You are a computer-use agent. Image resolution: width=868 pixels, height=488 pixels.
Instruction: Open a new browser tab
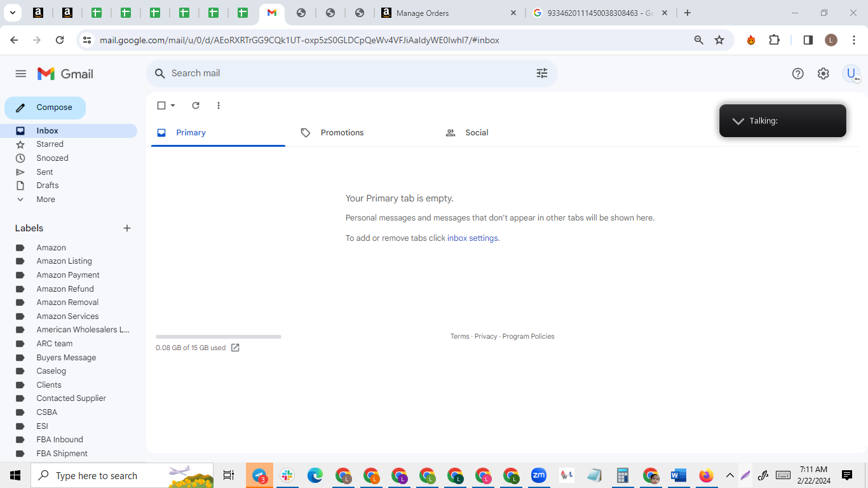[x=688, y=13]
